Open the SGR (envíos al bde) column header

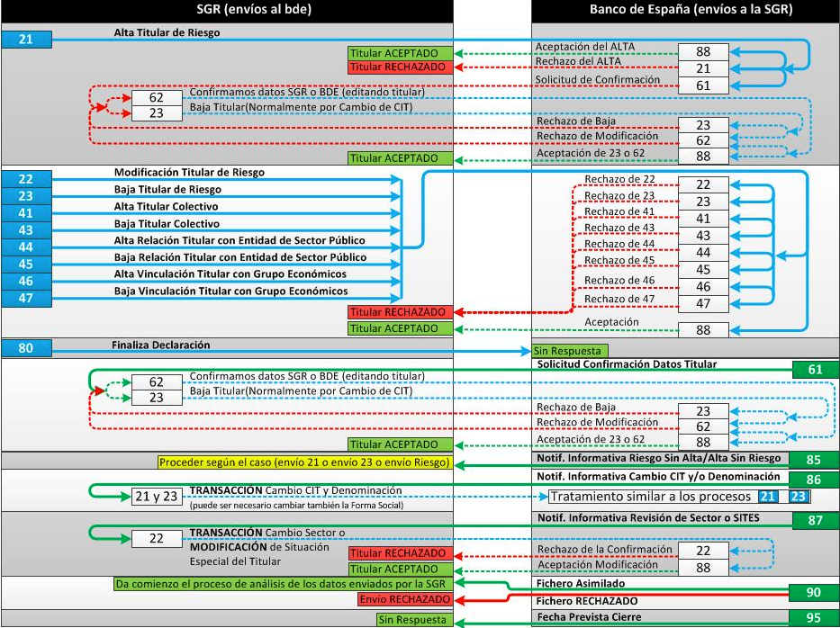click(226, 10)
